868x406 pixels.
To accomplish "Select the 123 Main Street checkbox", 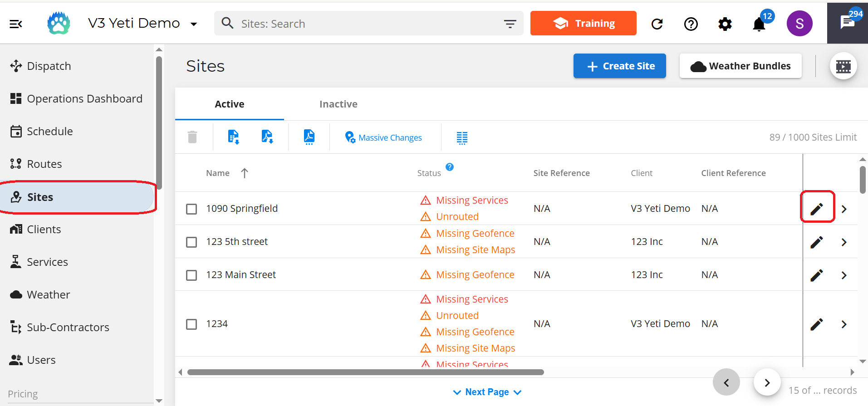I will pyautogui.click(x=191, y=275).
